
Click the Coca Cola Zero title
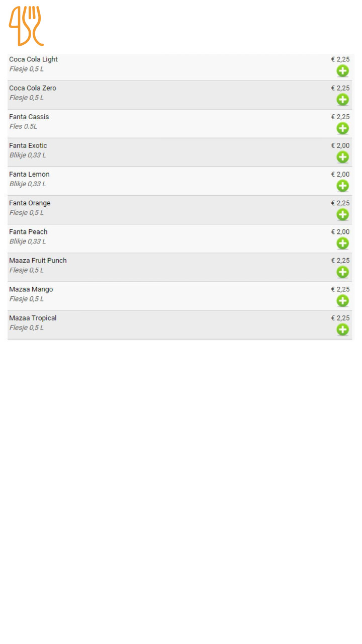point(33,88)
